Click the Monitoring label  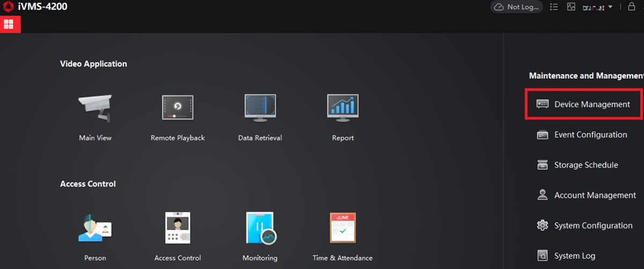click(260, 258)
